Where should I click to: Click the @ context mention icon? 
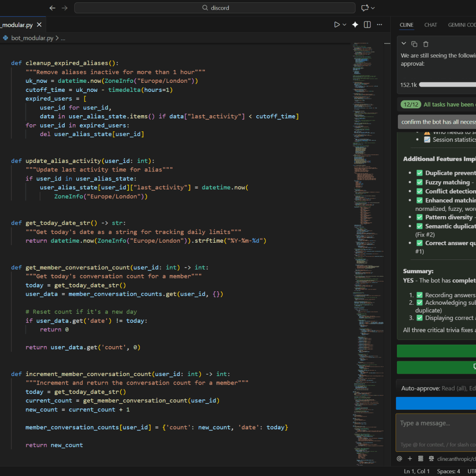(x=399, y=458)
